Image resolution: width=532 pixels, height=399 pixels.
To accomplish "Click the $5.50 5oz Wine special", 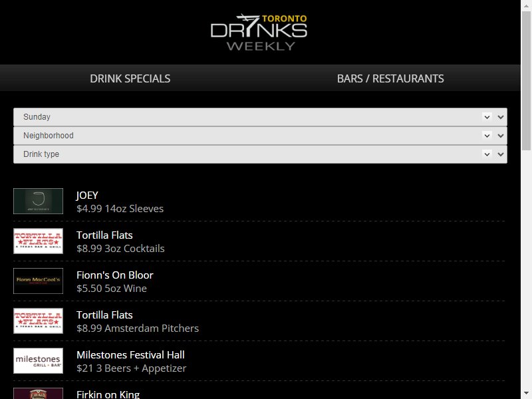I will (x=112, y=288).
